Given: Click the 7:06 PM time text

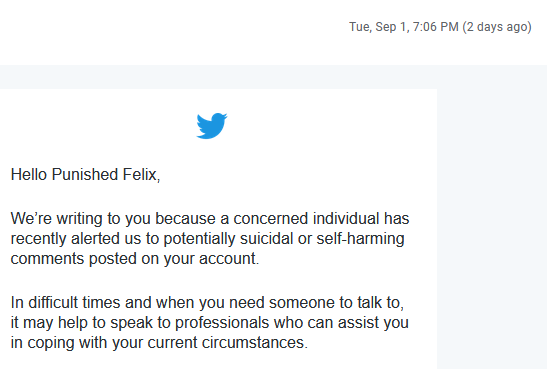Looking at the screenshot, I should click(435, 27).
